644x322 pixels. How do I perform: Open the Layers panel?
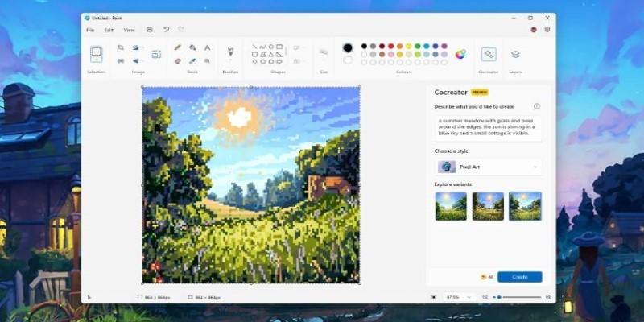click(x=515, y=54)
